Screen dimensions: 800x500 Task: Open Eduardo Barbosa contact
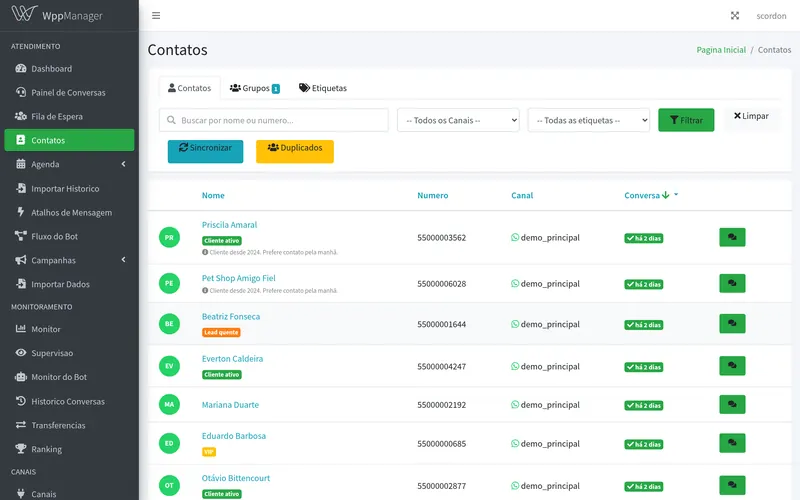(x=234, y=436)
